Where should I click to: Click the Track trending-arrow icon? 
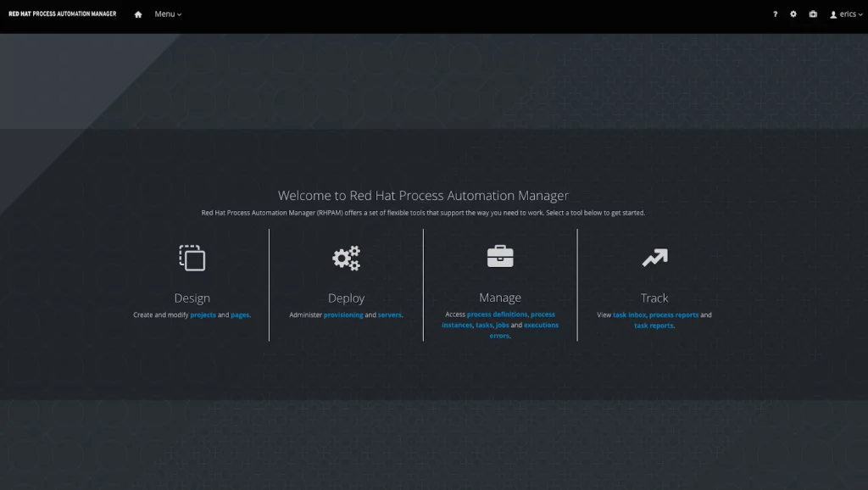654,258
